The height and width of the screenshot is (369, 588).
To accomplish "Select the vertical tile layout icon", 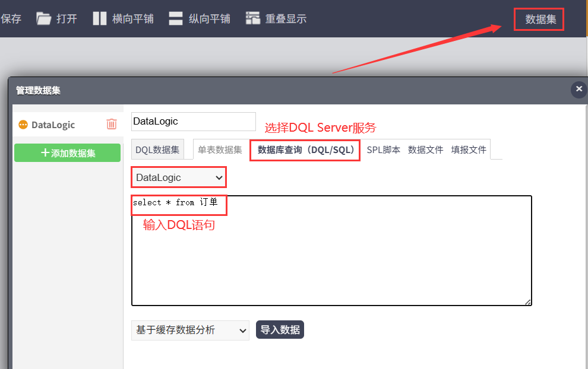I will pos(175,18).
